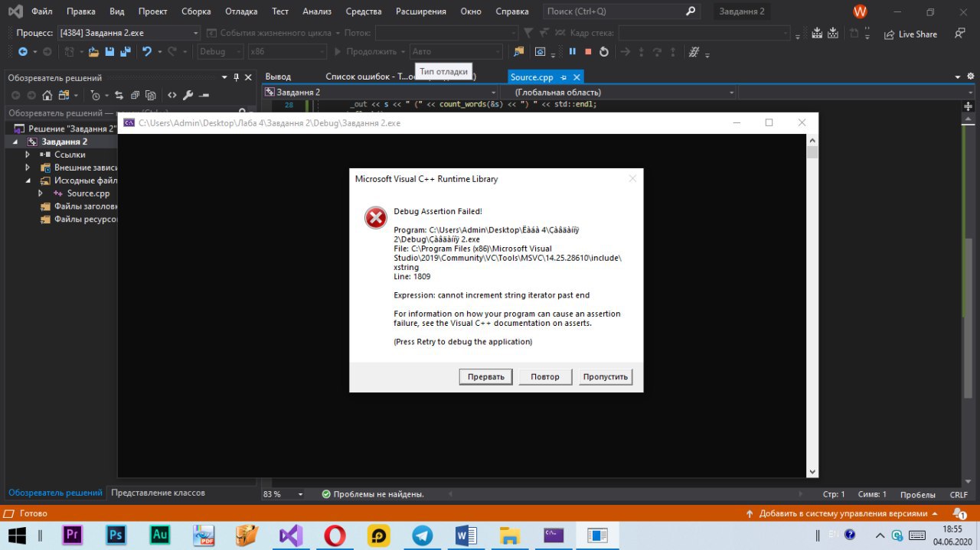The height and width of the screenshot is (550, 980).
Task: Pause debugging with the Break All icon
Action: [572, 51]
